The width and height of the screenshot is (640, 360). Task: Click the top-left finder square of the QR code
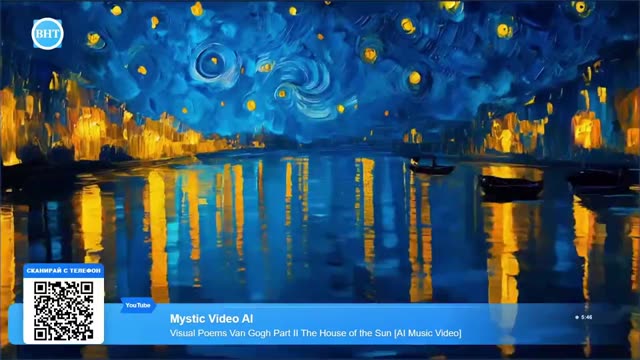click(x=40, y=288)
